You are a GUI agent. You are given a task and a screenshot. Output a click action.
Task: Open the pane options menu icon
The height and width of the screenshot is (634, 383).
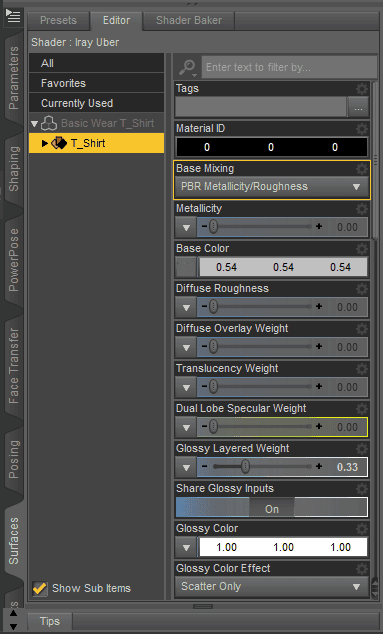click(x=13, y=17)
